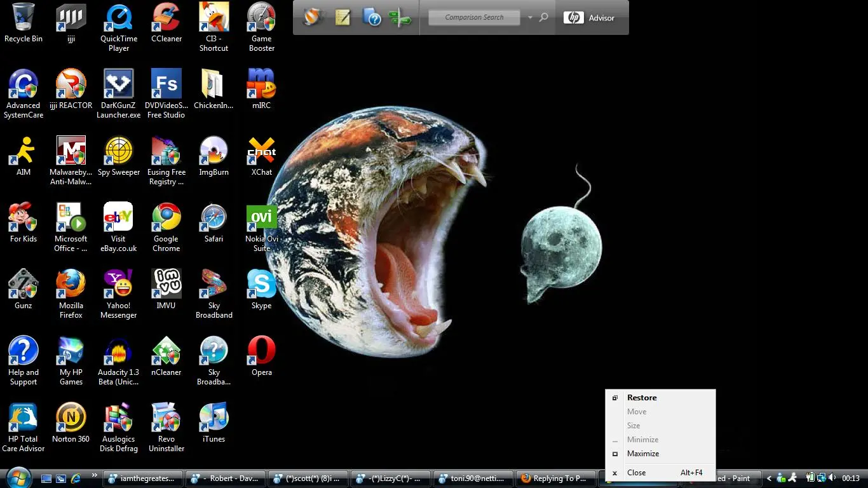Choose Restore from the context menu

pyautogui.click(x=642, y=398)
